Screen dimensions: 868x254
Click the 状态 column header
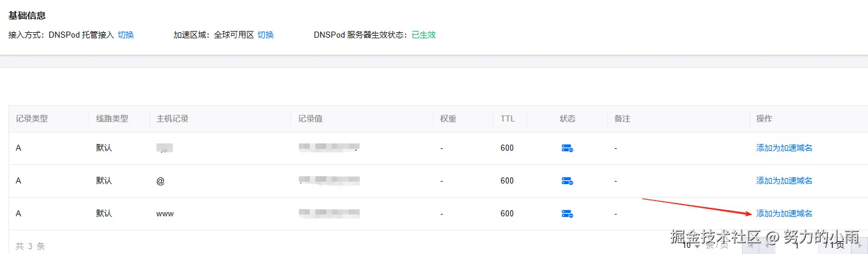pyautogui.click(x=567, y=118)
